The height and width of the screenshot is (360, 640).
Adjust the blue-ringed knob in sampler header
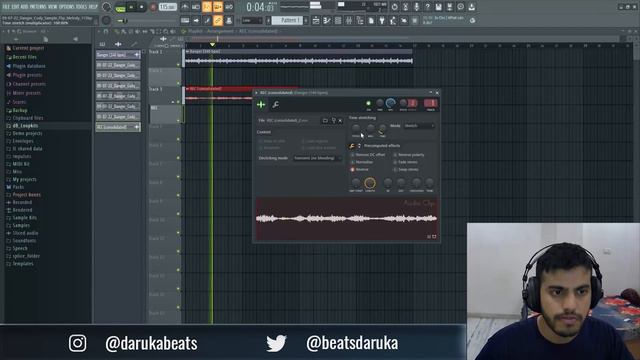click(x=390, y=103)
